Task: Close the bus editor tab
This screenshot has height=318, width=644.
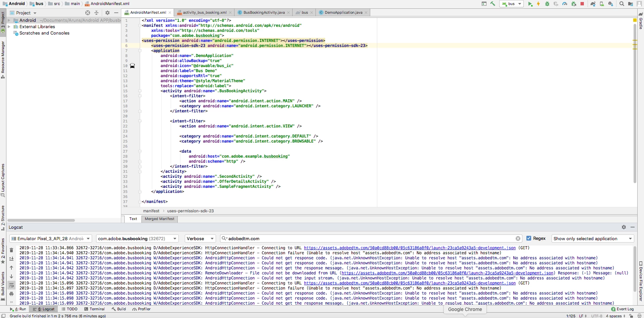Action: pos(311,13)
